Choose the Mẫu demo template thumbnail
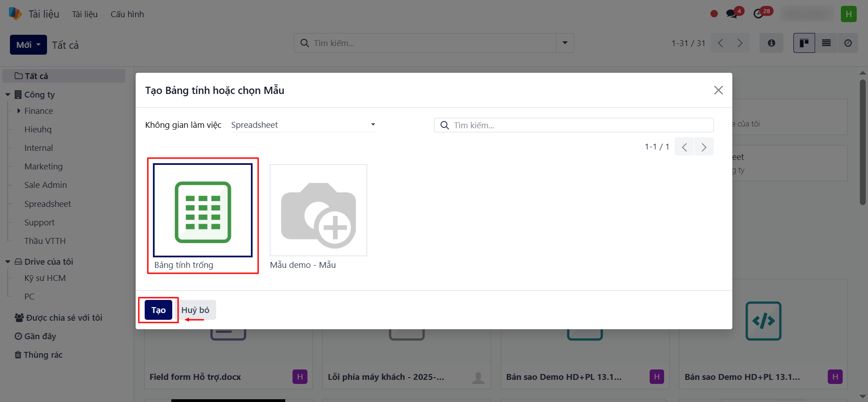Screen dimensions: 868x402 tap(318, 210)
